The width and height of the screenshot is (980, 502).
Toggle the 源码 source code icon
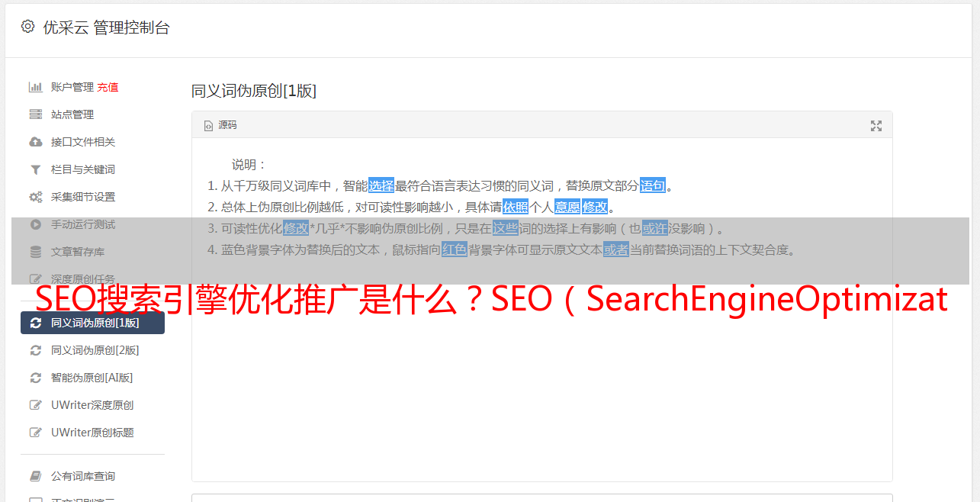pos(208,126)
